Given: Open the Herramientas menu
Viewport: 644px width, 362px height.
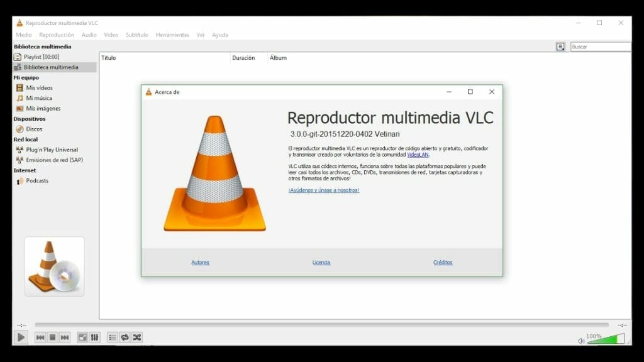Looking at the screenshot, I should [x=172, y=35].
